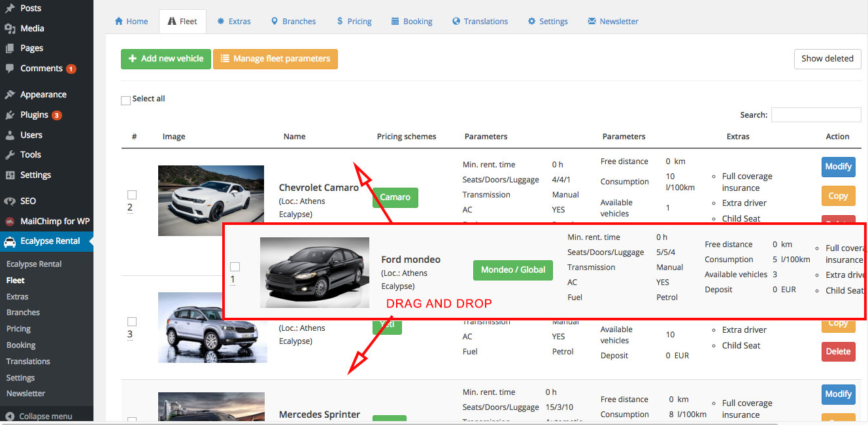This screenshot has height=425, width=868.
Task: Click the Translations tab globe icon
Action: click(456, 21)
